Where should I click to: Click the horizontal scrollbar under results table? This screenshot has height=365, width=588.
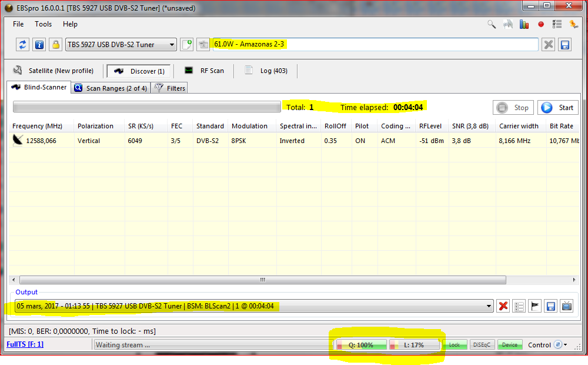262,280
